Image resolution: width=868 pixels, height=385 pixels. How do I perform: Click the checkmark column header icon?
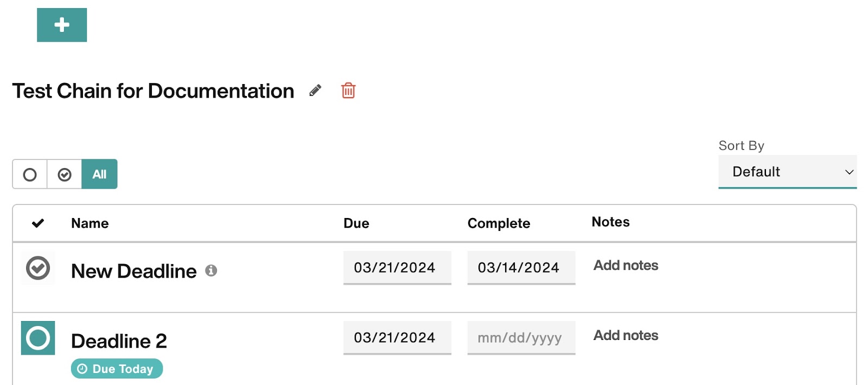tap(38, 223)
